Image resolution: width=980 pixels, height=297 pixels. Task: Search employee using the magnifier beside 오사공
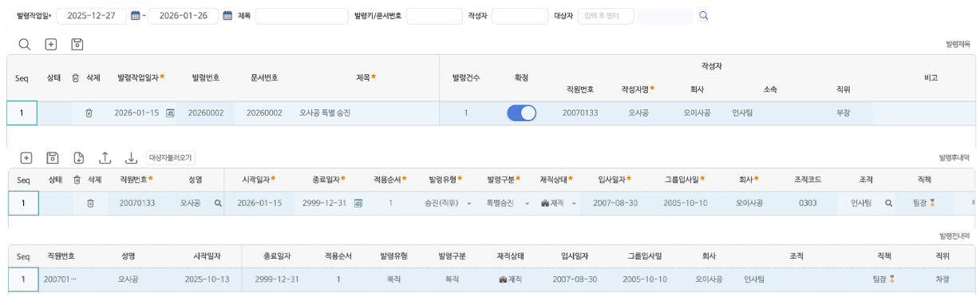point(217,204)
